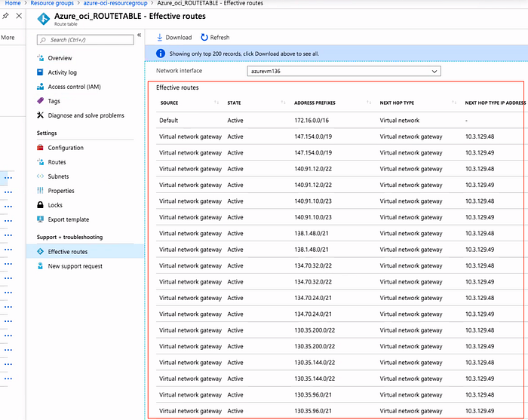This screenshot has height=420, width=528.
Task: Click the Effective routes diamond icon
Action: [41, 251]
